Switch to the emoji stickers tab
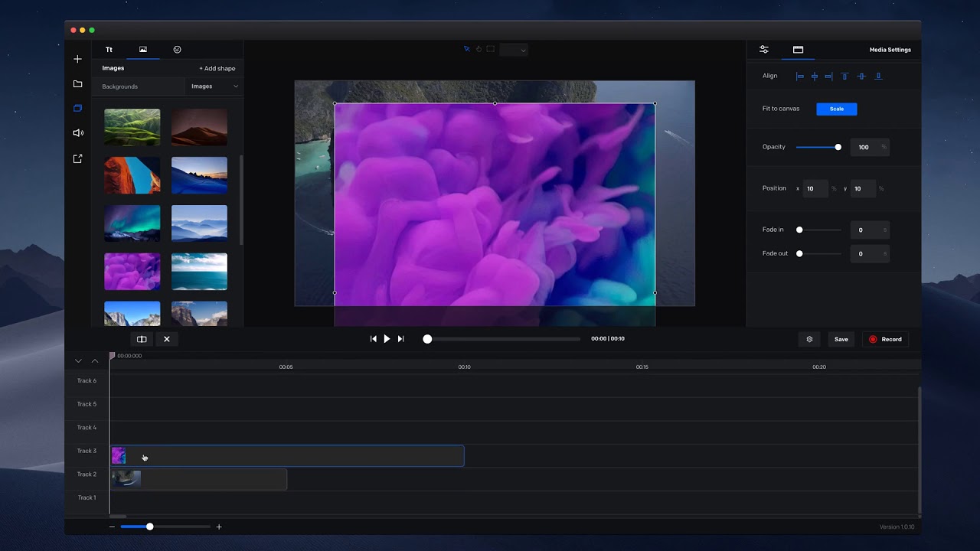Screen dimensions: 980x551 [x=177, y=50]
